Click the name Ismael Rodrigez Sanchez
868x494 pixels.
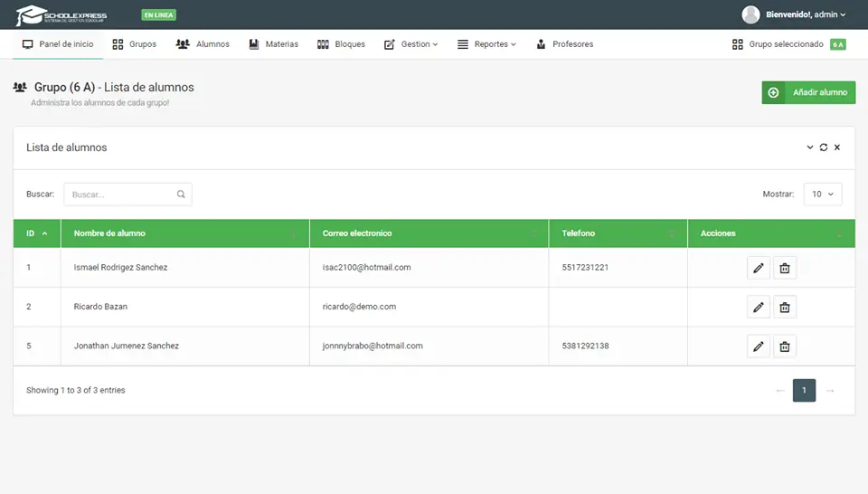pos(120,268)
